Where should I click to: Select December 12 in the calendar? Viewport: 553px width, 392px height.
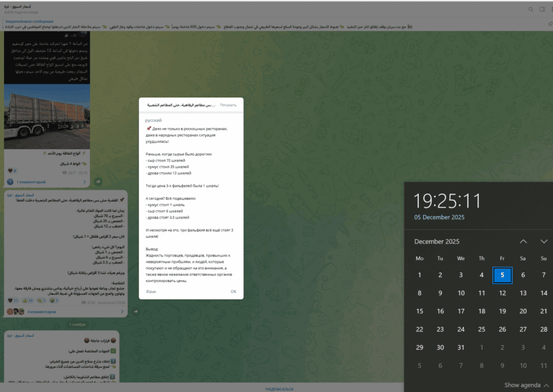(x=502, y=292)
